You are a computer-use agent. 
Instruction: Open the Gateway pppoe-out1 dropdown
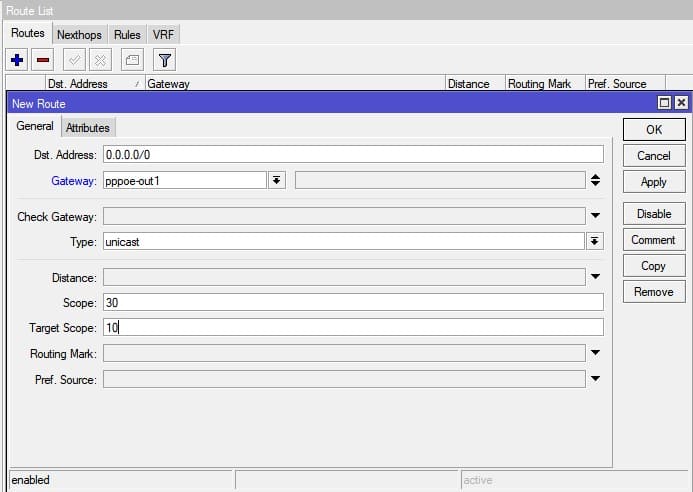276,180
